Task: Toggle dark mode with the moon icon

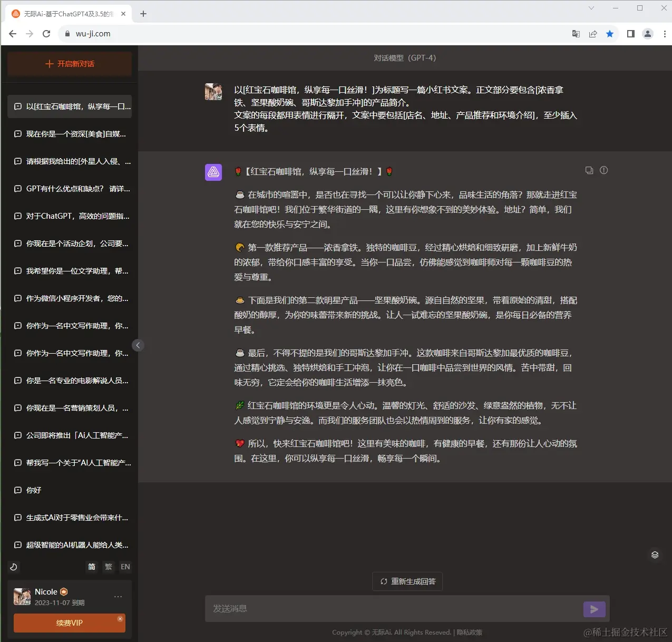Action: click(x=13, y=567)
